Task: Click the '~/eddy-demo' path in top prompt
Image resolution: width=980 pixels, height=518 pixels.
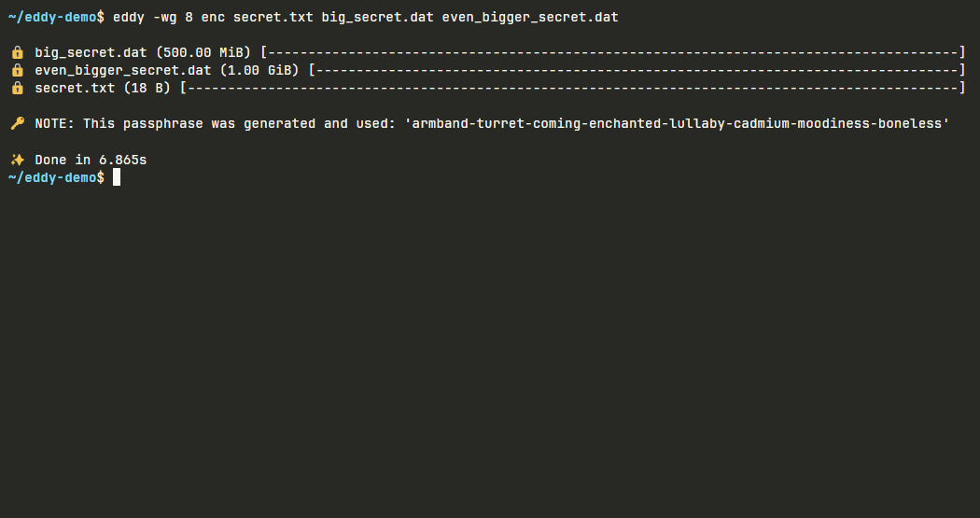Action: [52, 18]
